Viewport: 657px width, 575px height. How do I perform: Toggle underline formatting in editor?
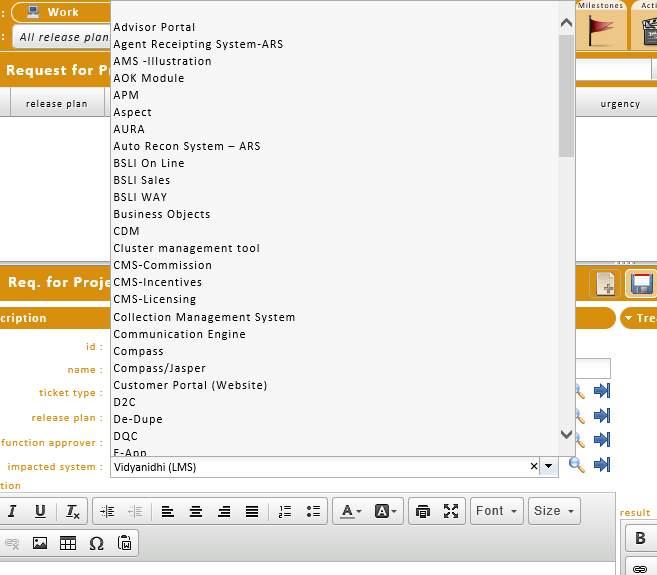click(x=40, y=511)
